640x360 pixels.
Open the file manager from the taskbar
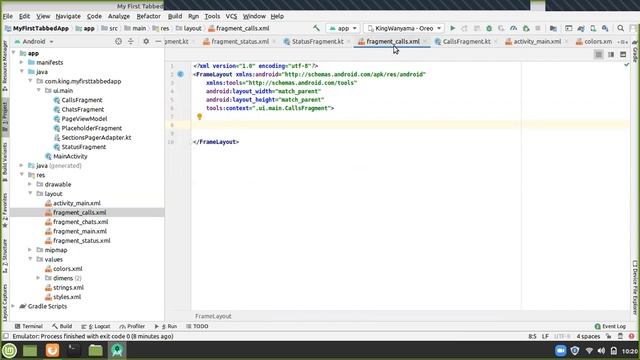coord(95,350)
